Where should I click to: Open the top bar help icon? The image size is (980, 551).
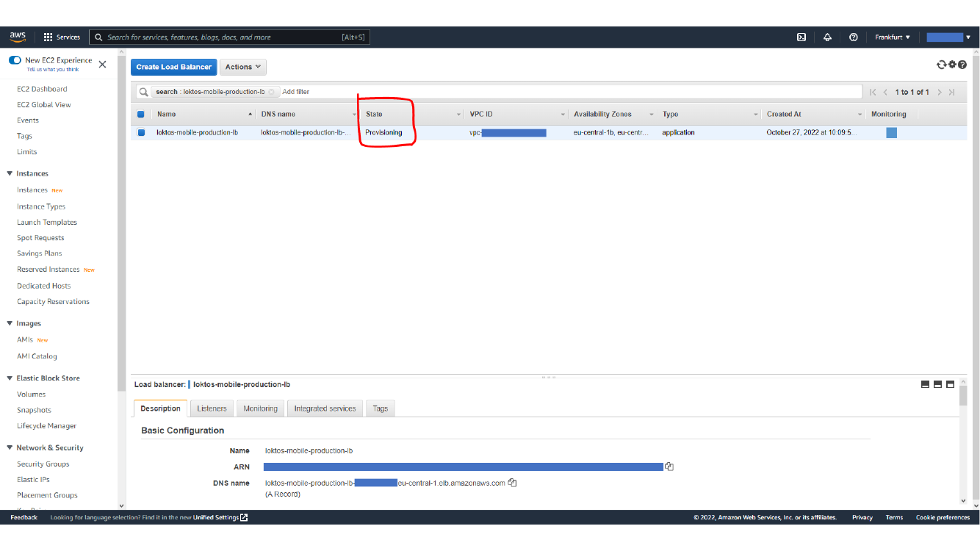click(853, 37)
